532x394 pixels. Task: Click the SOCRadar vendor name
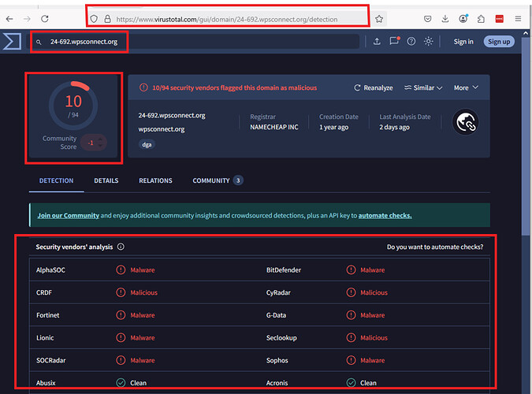51,360
